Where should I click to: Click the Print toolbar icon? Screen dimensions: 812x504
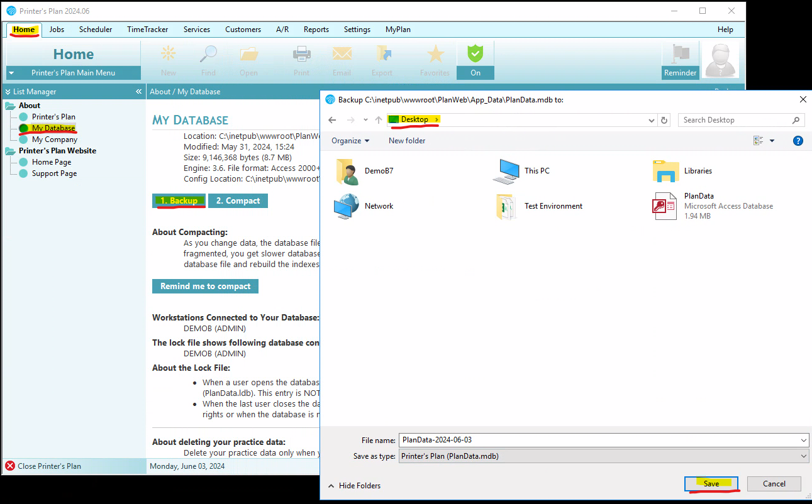click(x=301, y=60)
